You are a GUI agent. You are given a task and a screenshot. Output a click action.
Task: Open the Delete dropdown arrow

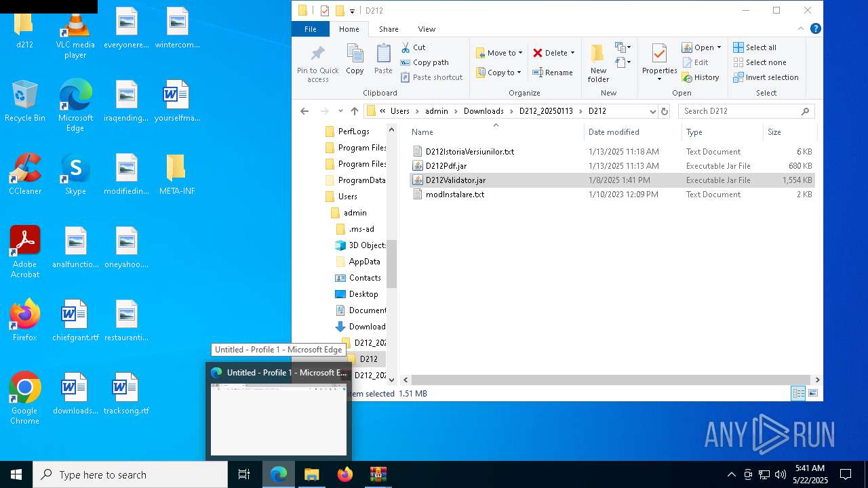coord(572,53)
